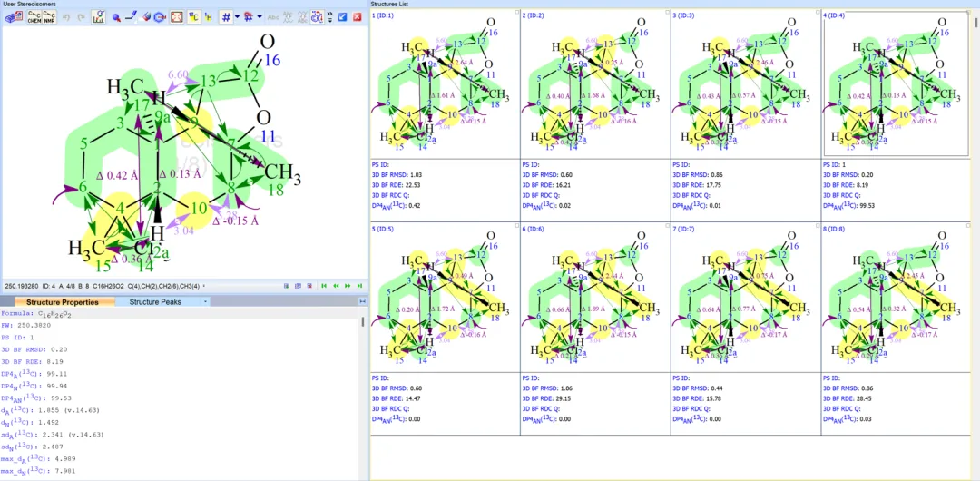980x481 pixels.
Task: Toggle the blue atom numbering # button
Action: [x=226, y=17]
